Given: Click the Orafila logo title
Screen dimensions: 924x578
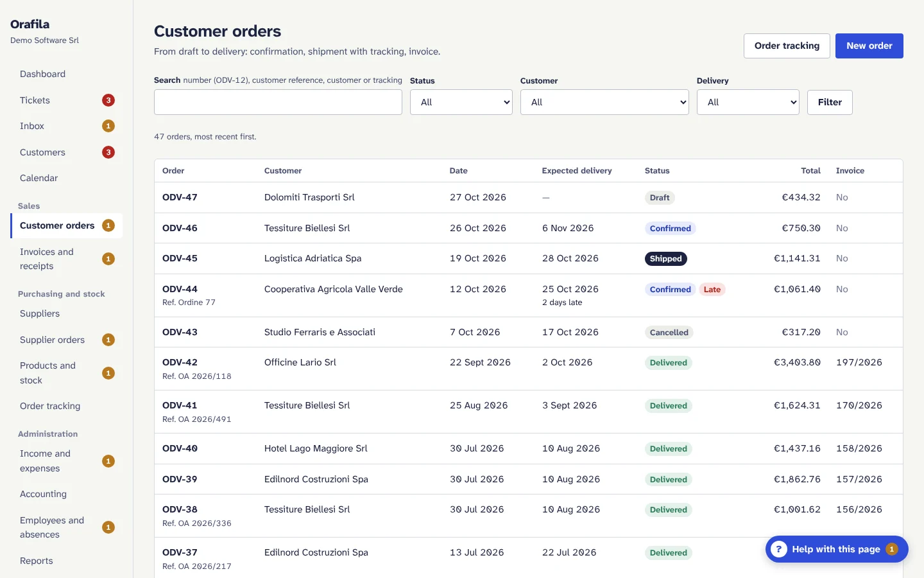Looking at the screenshot, I should [x=30, y=24].
